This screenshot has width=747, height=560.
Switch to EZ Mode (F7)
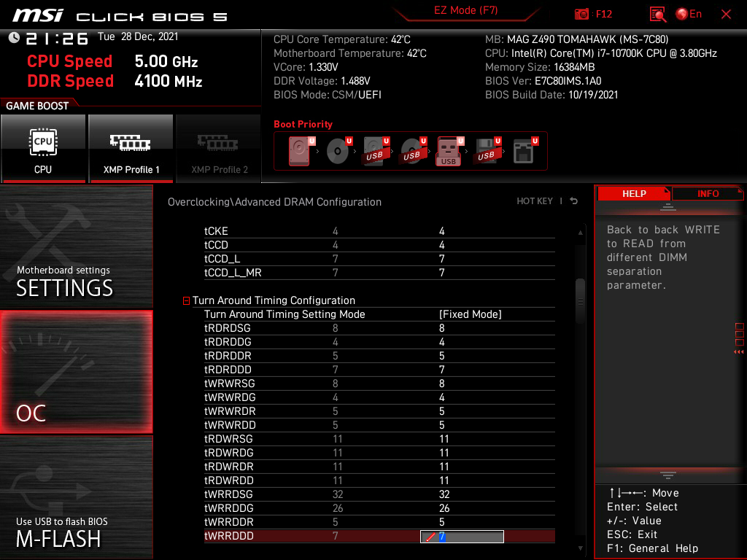465,10
